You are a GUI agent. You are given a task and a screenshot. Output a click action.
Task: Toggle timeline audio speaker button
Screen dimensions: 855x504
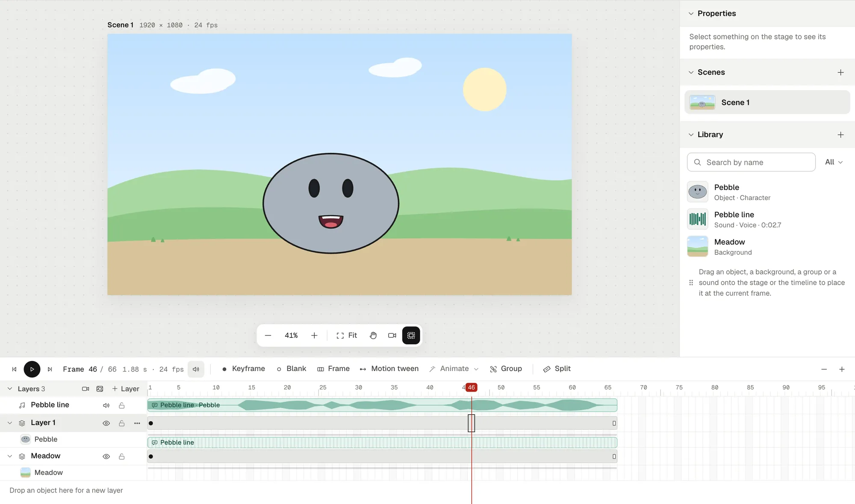[196, 369]
